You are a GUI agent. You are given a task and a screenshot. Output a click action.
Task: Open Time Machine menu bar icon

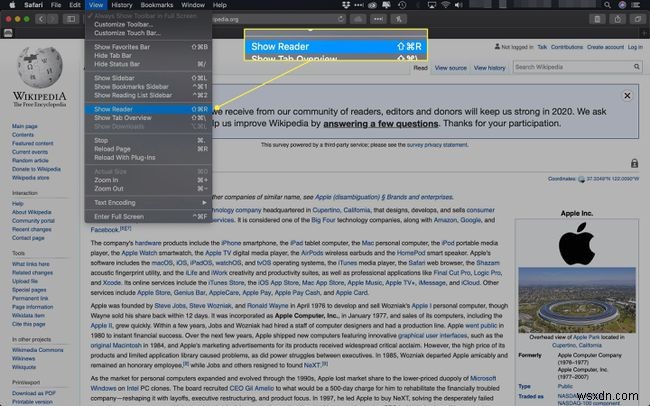(402, 5)
